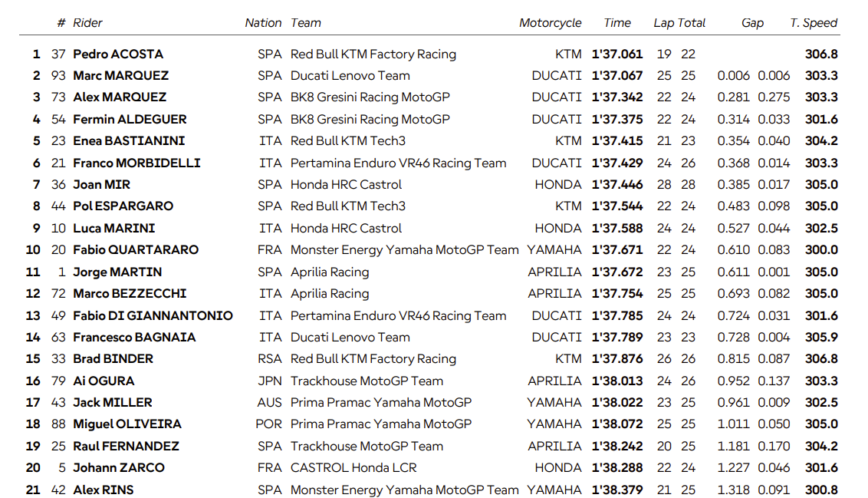Image resolution: width=868 pixels, height=498 pixels.
Task: Click the lap time 1'37.375
Action: 617,119
